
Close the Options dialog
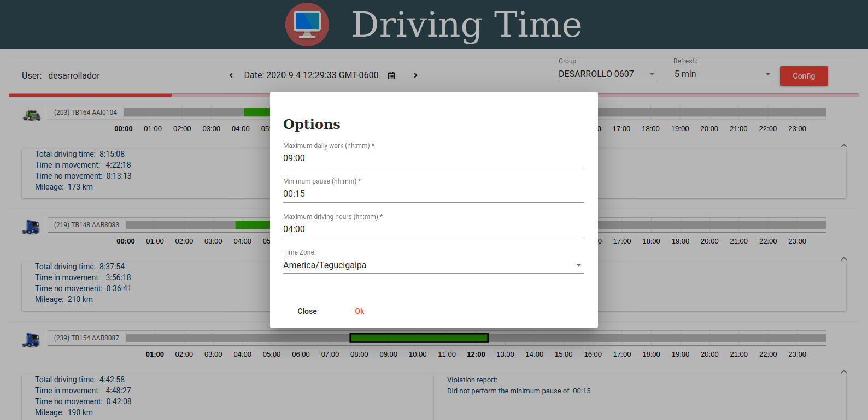tap(307, 311)
